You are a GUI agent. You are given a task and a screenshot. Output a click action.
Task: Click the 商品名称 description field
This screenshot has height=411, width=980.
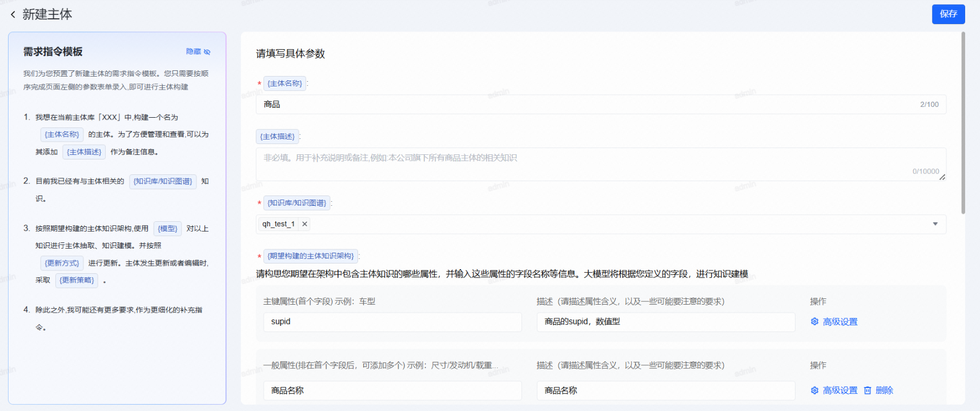click(665, 390)
